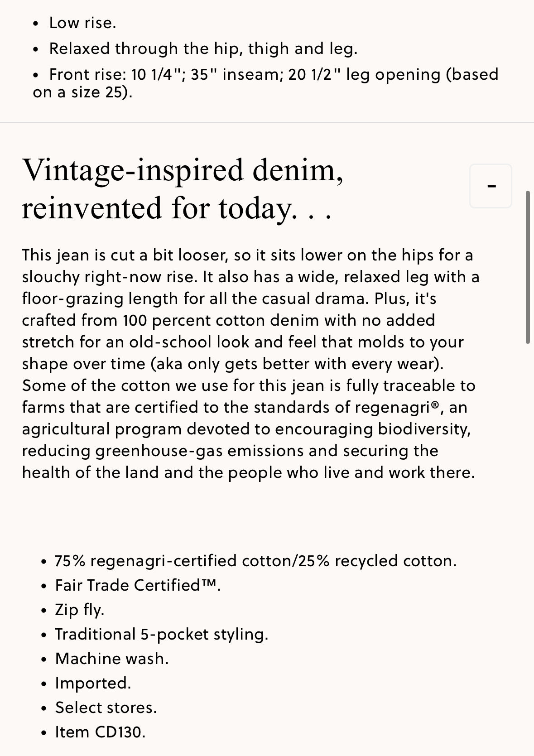Screen dimensions: 534x756
Task: Click the 'Zip fly.' bullet item
Action: click(x=80, y=610)
